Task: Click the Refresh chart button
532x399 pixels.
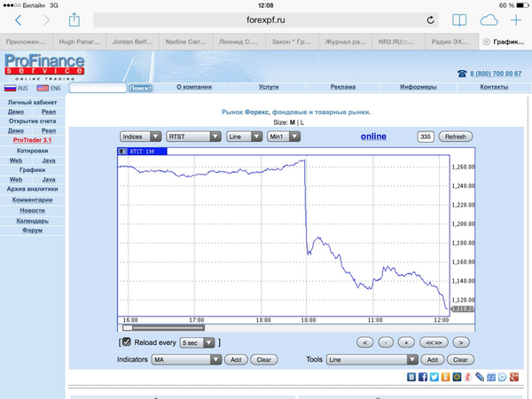Action: point(455,137)
